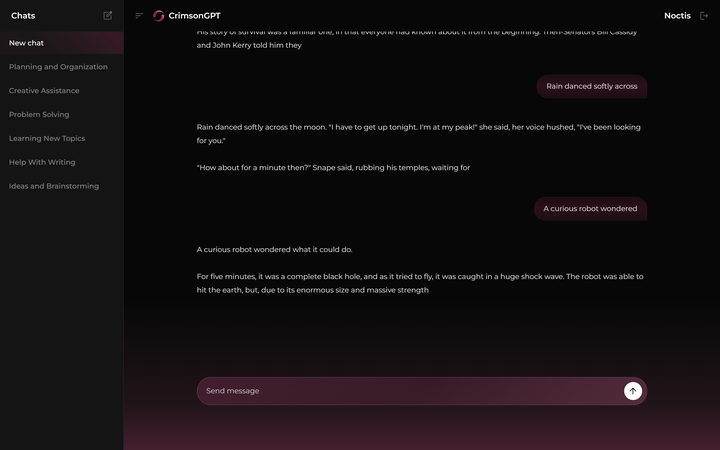Click the Send message input field
720x450 pixels.
pyautogui.click(x=410, y=391)
